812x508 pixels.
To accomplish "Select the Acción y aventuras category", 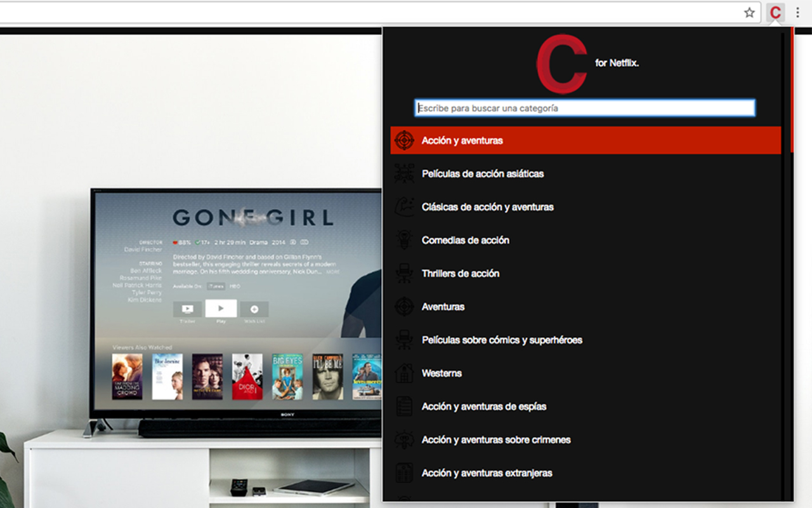I will point(586,140).
